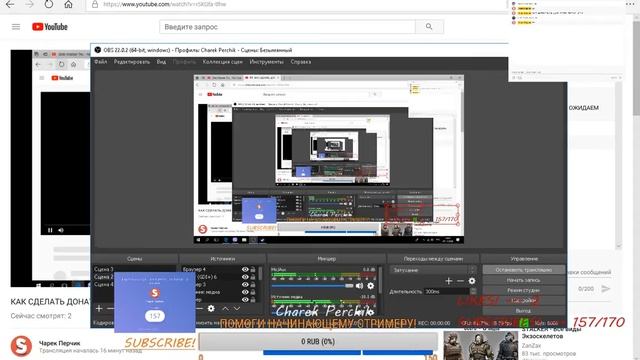Remove the selected scene transition
640x360 pixels.
point(460,281)
